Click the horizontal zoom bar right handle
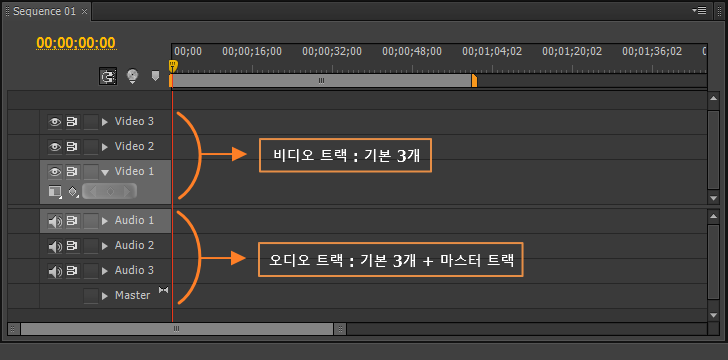 click(340, 329)
